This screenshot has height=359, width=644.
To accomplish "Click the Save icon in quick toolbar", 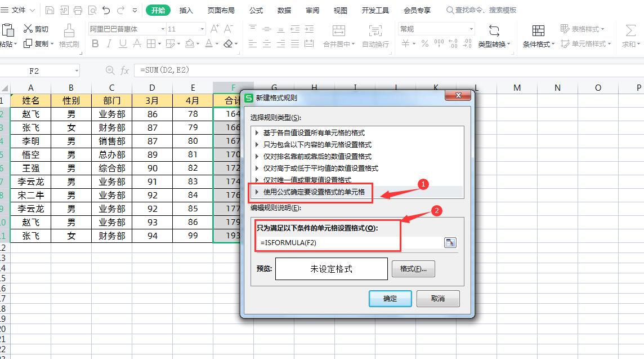I will click(x=50, y=10).
